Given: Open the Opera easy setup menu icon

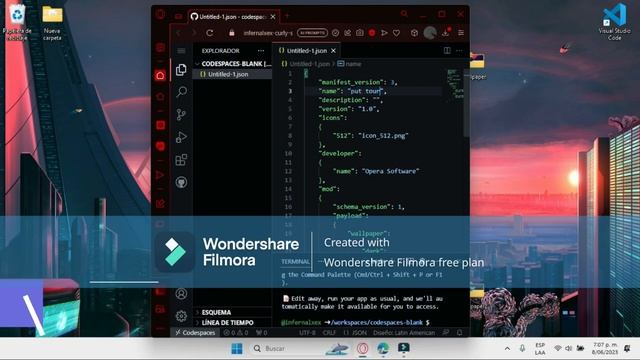Looking at the screenshot, I should 461,33.
